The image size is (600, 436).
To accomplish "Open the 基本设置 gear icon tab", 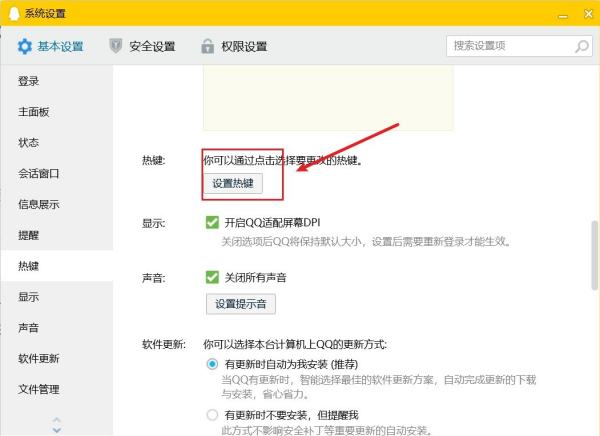I will pyautogui.click(x=24, y=46).
